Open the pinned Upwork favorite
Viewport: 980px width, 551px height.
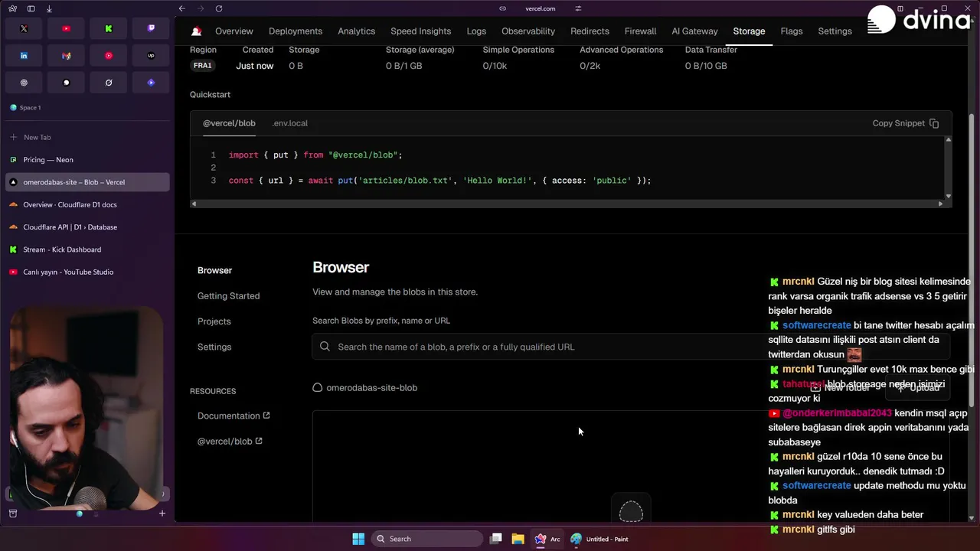(151, 56)
